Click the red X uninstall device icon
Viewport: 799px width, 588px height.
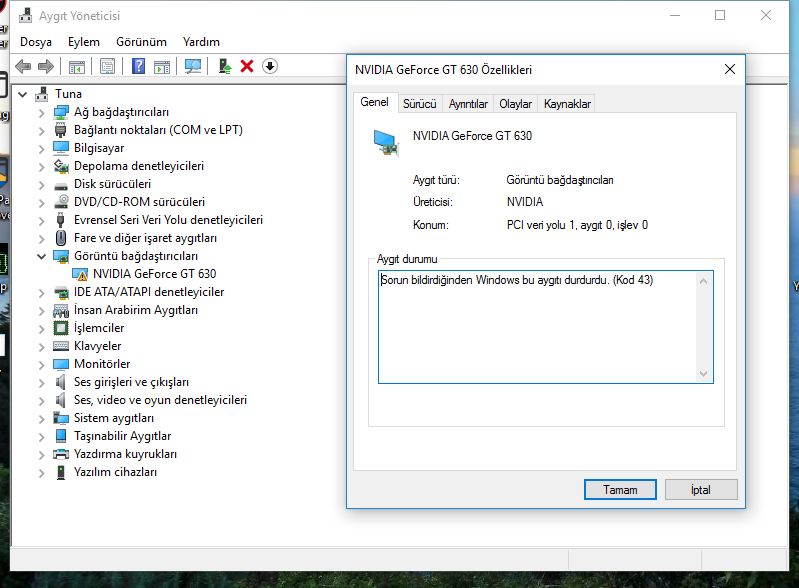point(247,66)
